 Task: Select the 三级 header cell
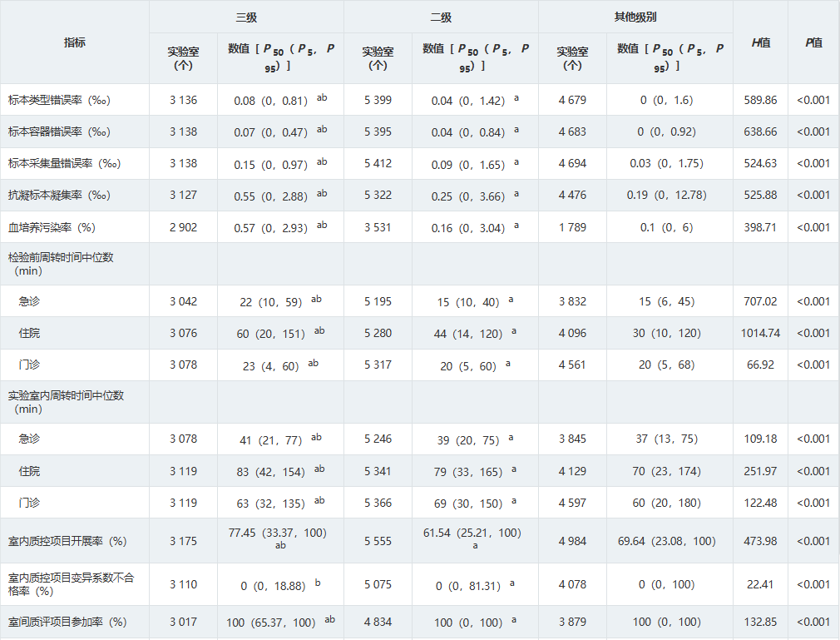(x=246, y=17)
